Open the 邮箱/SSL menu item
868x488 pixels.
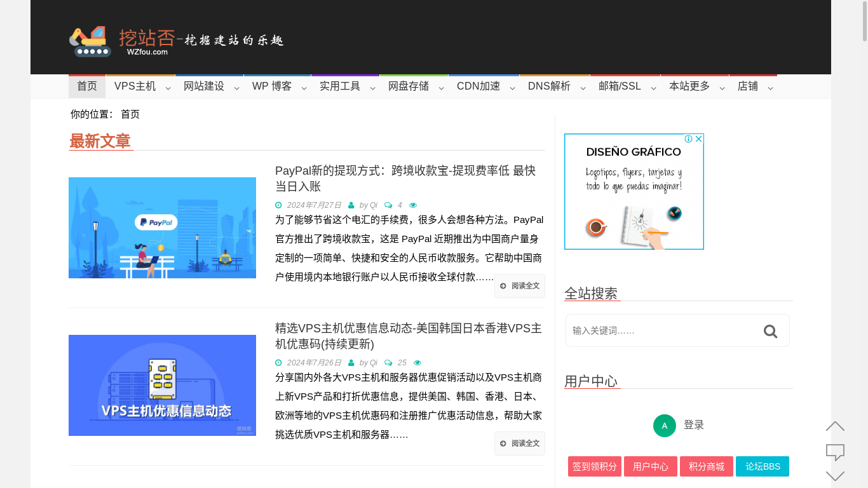(620, 86)
